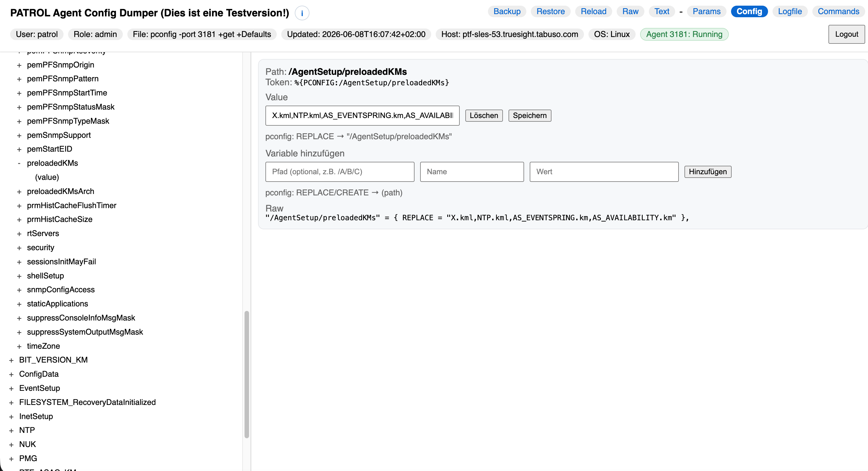Expand the shellSetup node
This screenshot has height=471, width=868.
click(19, 277)
